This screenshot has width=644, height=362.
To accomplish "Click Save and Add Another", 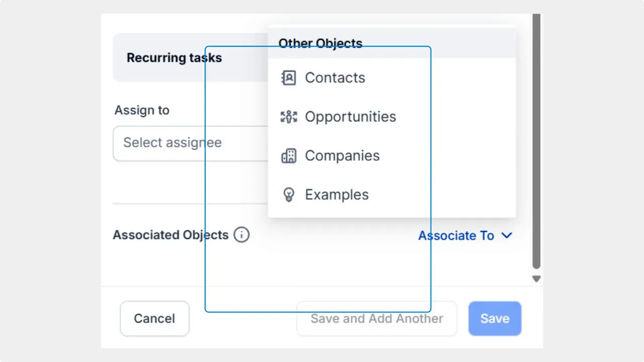I will tap(376, 318).
